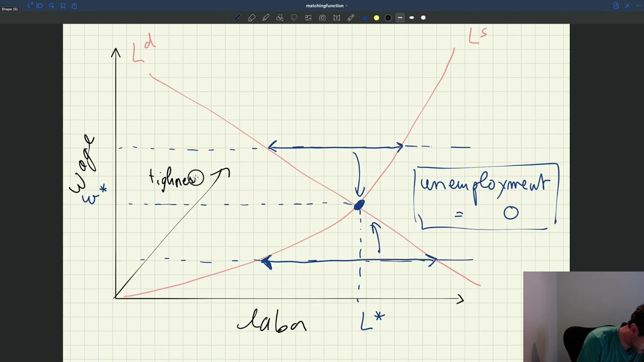Viewport: 644px width, 362px height.
Task: Open the three-dot more options menu
Action: coord(638,6)
